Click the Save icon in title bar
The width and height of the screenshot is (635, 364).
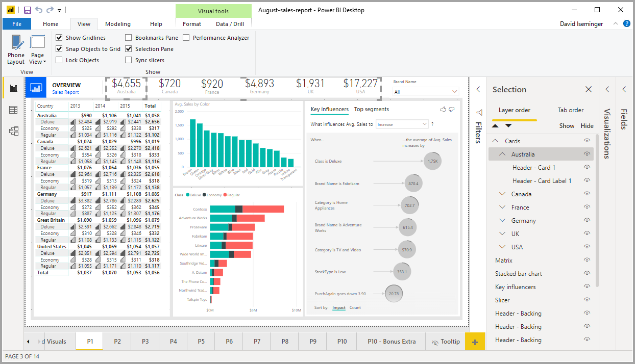tap(28, 10)
